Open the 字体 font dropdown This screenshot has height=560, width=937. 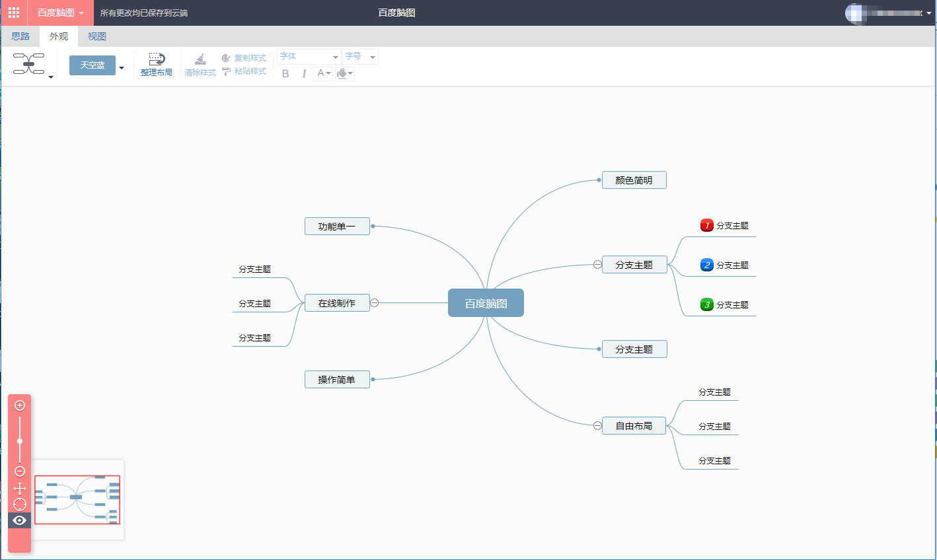pyautogui.click(x=309, y=57)
